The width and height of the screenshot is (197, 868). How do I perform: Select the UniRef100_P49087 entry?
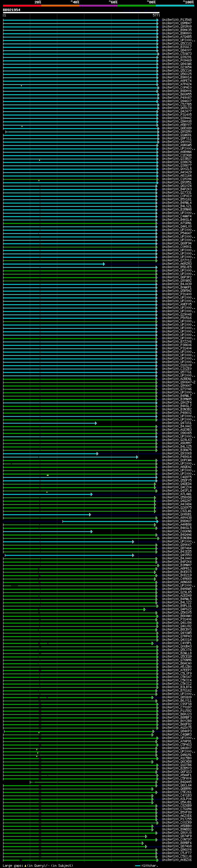(x=176, y=98)
